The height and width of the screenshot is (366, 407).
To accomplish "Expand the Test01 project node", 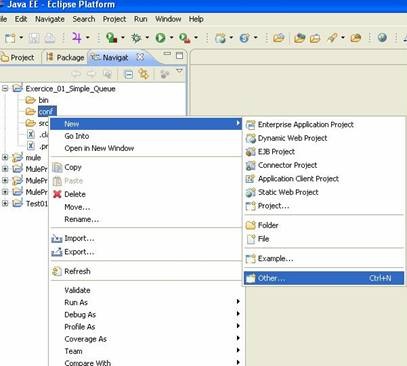I will click(5, 203).
